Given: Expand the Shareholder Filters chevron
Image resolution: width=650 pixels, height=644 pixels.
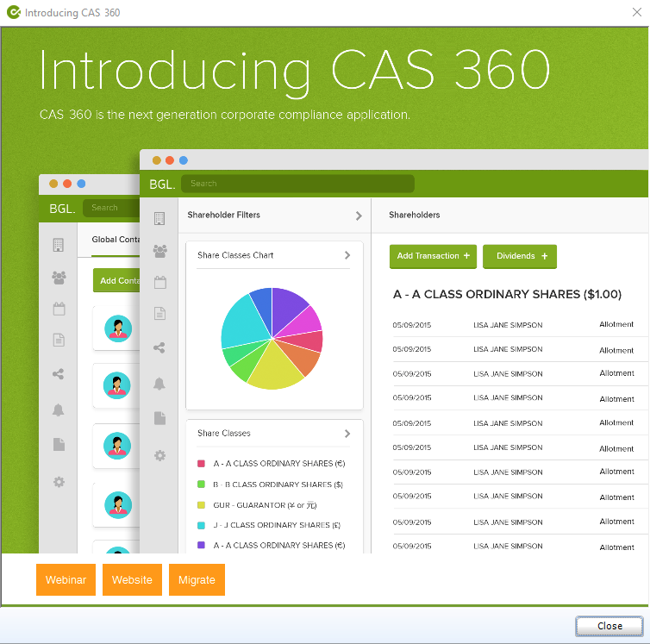Looking at the screenshot, I should (359, 216).
